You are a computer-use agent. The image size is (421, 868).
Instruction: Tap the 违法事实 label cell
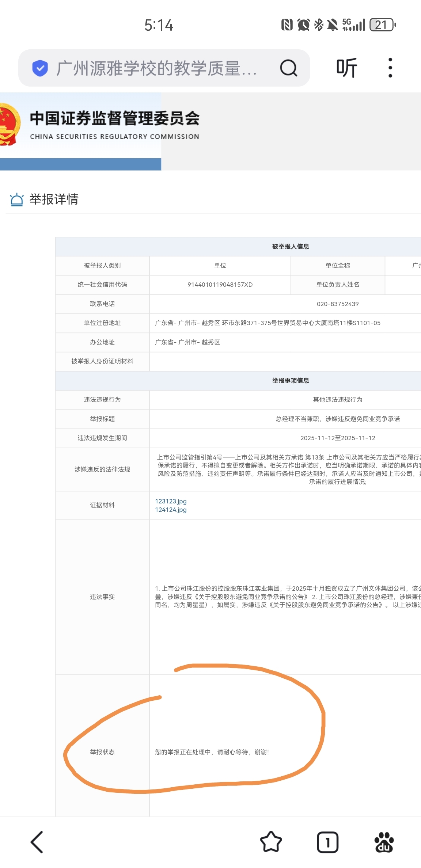(102, 597)
